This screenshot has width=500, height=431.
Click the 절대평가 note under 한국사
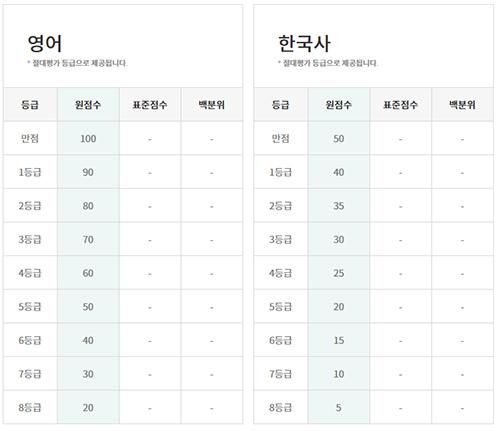(328, 63)
